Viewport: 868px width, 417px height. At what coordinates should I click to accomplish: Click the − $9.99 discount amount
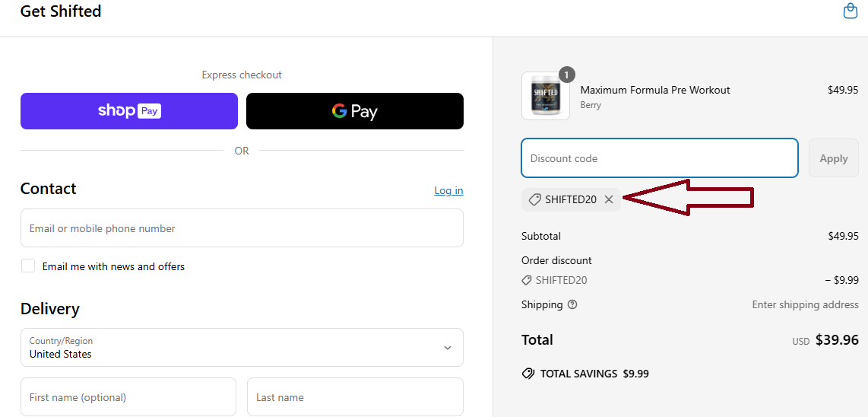point(842,280)
